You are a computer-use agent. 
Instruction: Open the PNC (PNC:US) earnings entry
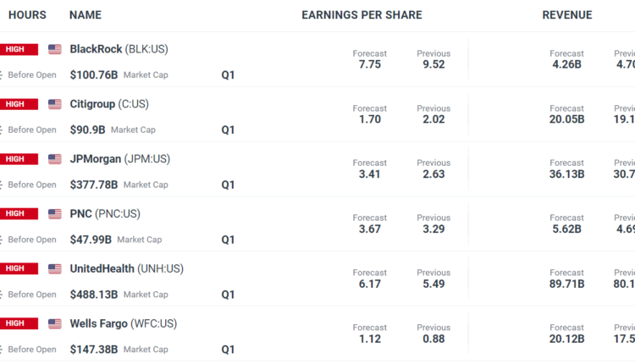pos(105,214)
